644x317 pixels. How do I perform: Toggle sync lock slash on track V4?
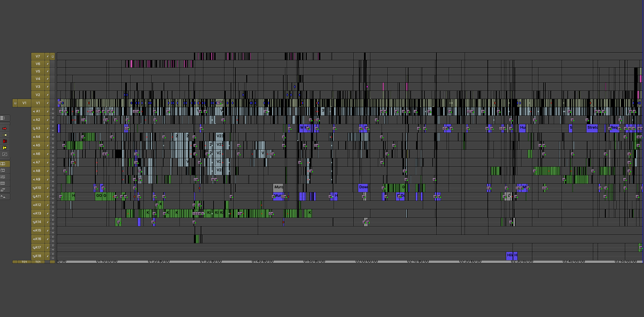[x=48, y=79]
